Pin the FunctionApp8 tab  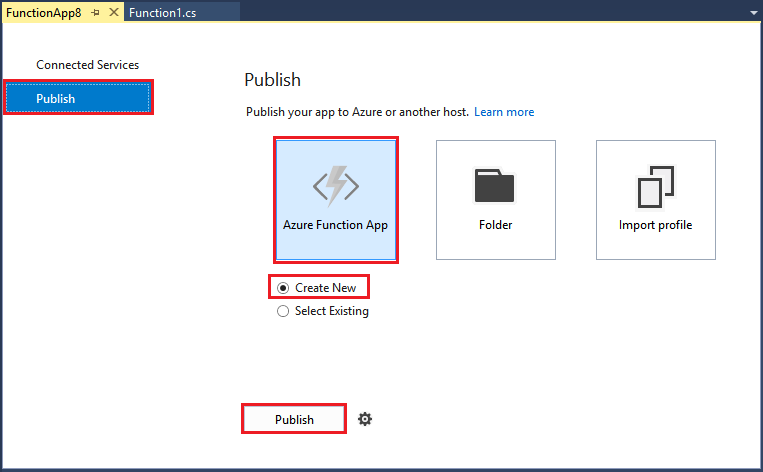(x=95, y=13)
